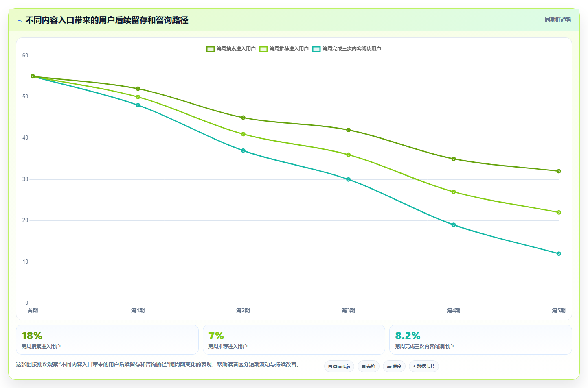Click the 第3期 x-axis label
The image size is (588, 388).
coord(348,310)
